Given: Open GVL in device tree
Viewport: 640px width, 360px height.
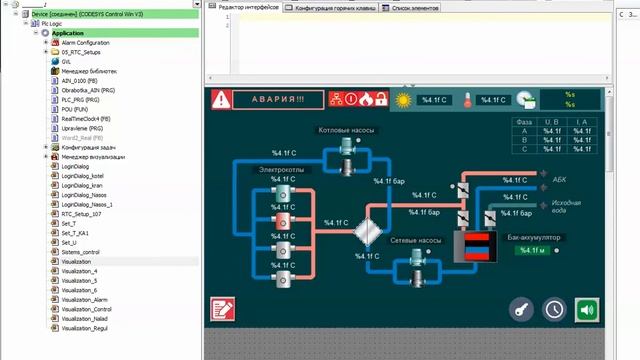Looking at the screenshot, I should 66,62.
